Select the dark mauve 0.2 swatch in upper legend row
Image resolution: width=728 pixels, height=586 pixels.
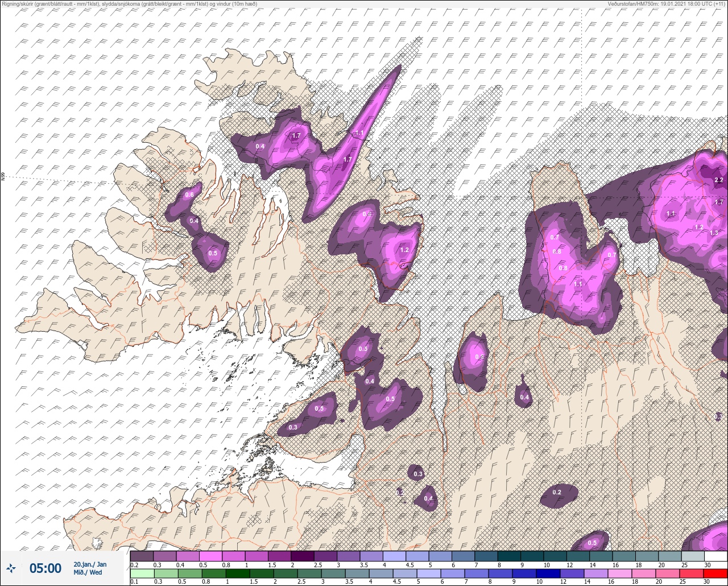(x=142, y=556)
